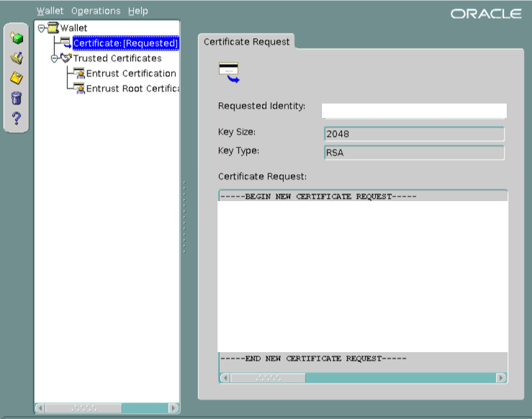Click the Open Wallet folder icon
The height and width of the screenshot is (419, 532).
[x=17, y=59]
